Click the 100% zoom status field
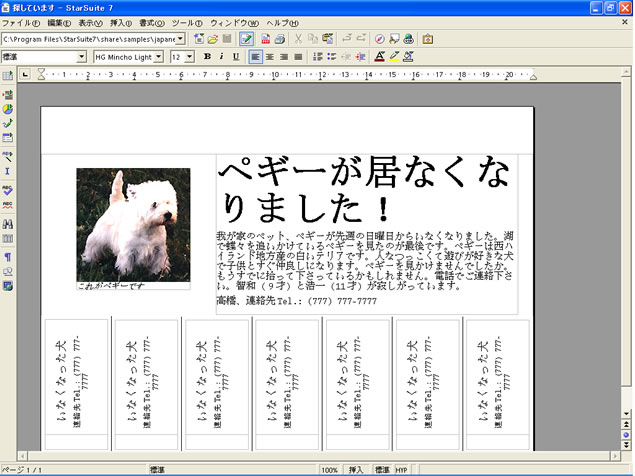The width and height of the screenshot is (635, 476). [329, 470]
